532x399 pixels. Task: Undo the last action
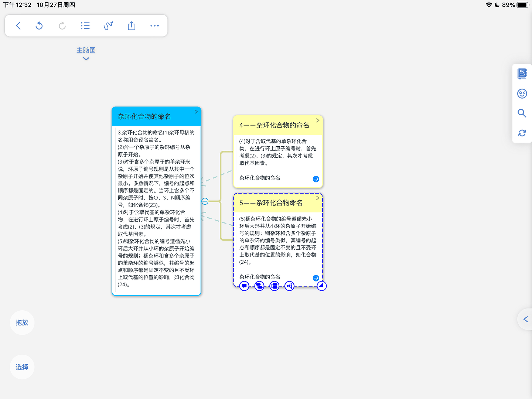[x=39, y=25]
